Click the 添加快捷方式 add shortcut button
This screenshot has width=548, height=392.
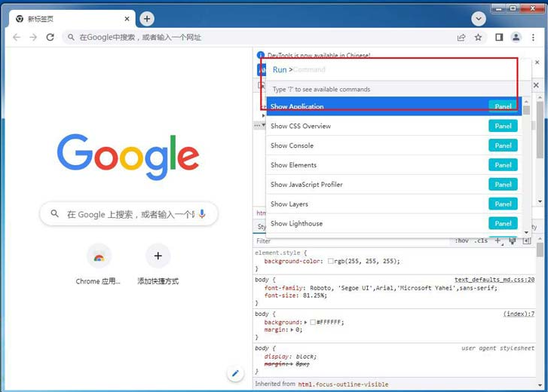[x=158, y=265]
